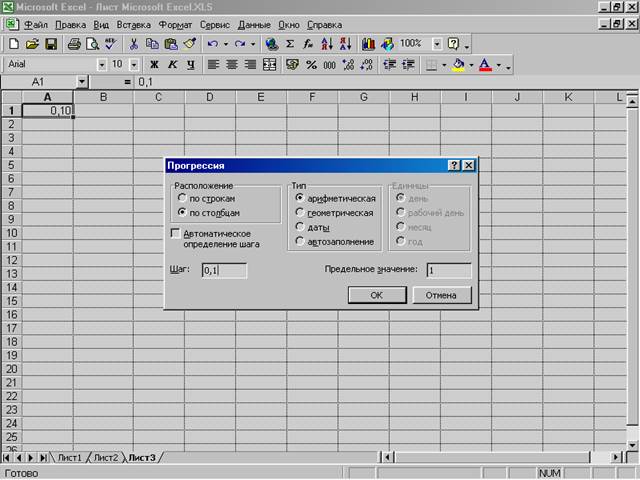
Task: Click the 'Отмена' button
Action: coord(441,295)
